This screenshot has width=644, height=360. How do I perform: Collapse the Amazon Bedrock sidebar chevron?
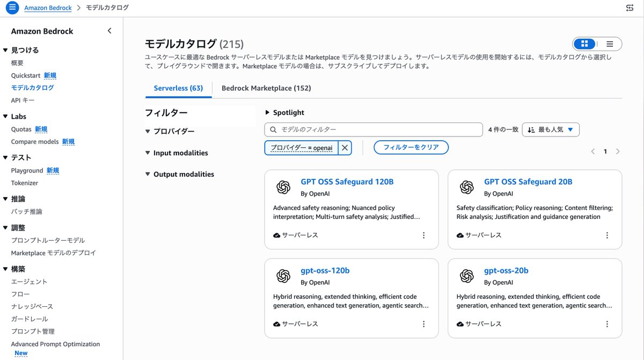tap(109, 31)
